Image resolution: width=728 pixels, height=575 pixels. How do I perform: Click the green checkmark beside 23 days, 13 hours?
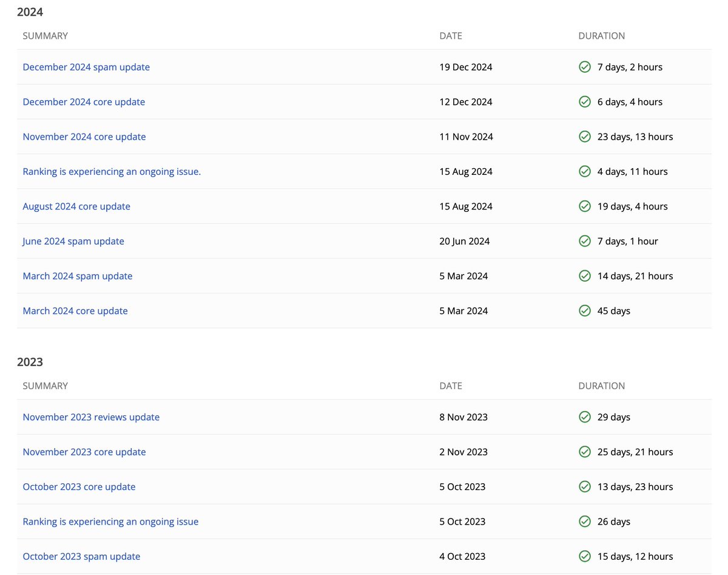(585, 137)
